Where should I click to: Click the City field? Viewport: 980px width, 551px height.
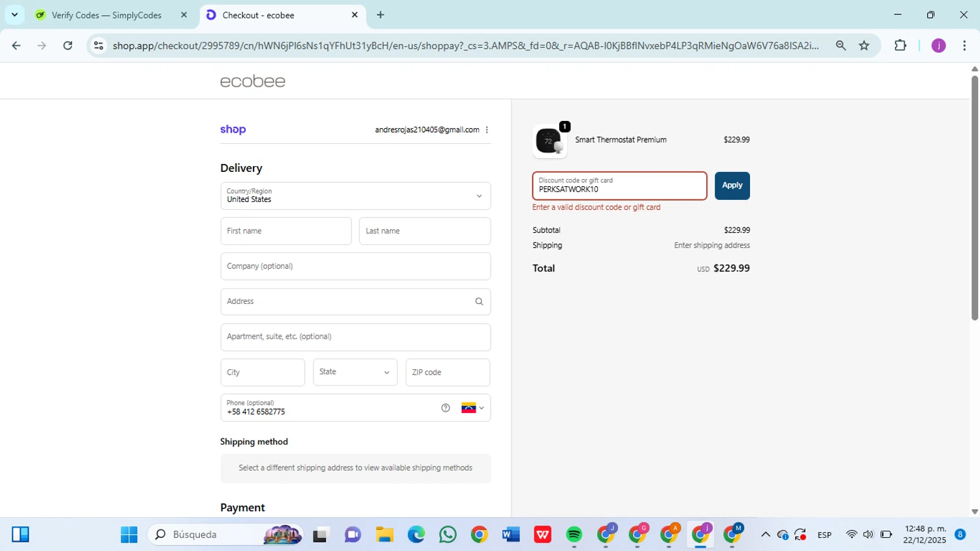tap(263, 372)
